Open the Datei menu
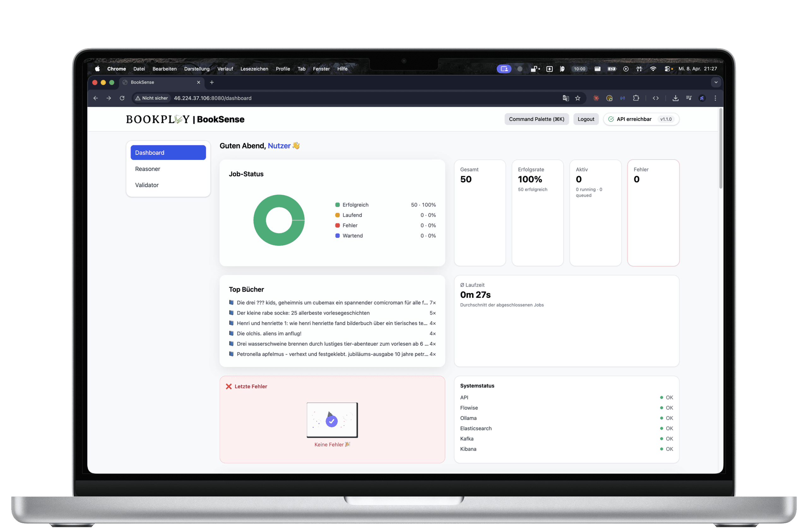Viewport: 808px width, 532px height. [139, 69]
